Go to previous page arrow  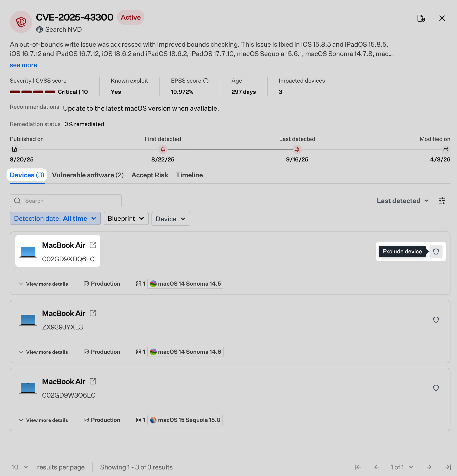(376, 467)
